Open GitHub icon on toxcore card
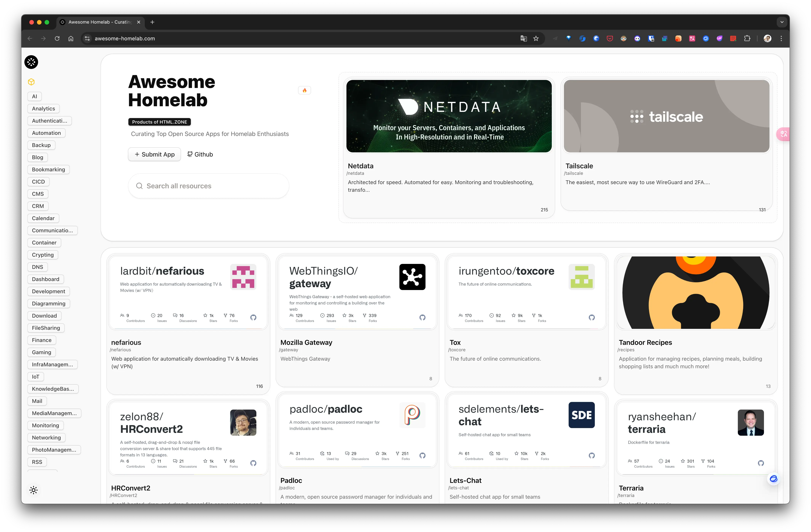 click(x=592, y=317)
